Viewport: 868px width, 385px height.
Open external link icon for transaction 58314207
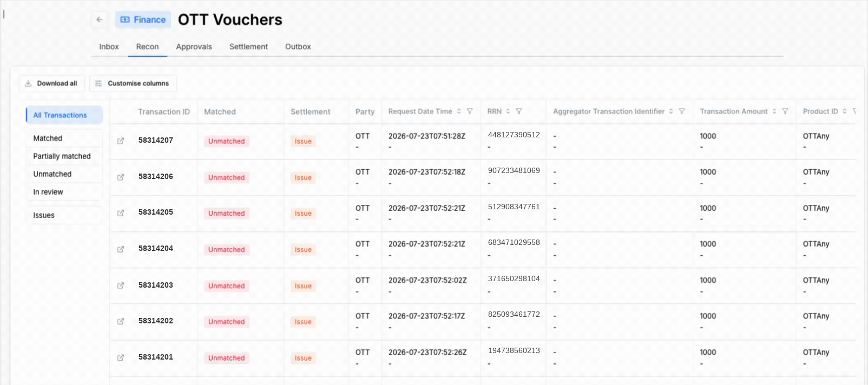(x=121, y=141)
